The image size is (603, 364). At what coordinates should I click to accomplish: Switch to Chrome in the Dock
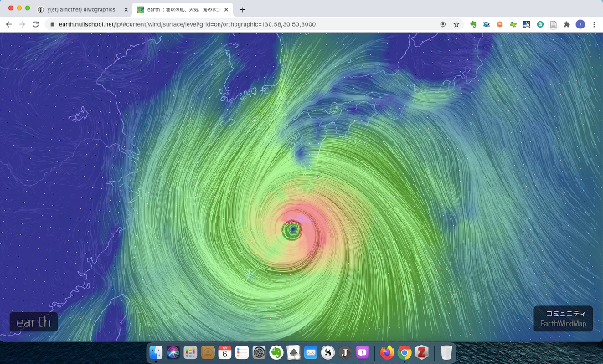tap(405, 352)
